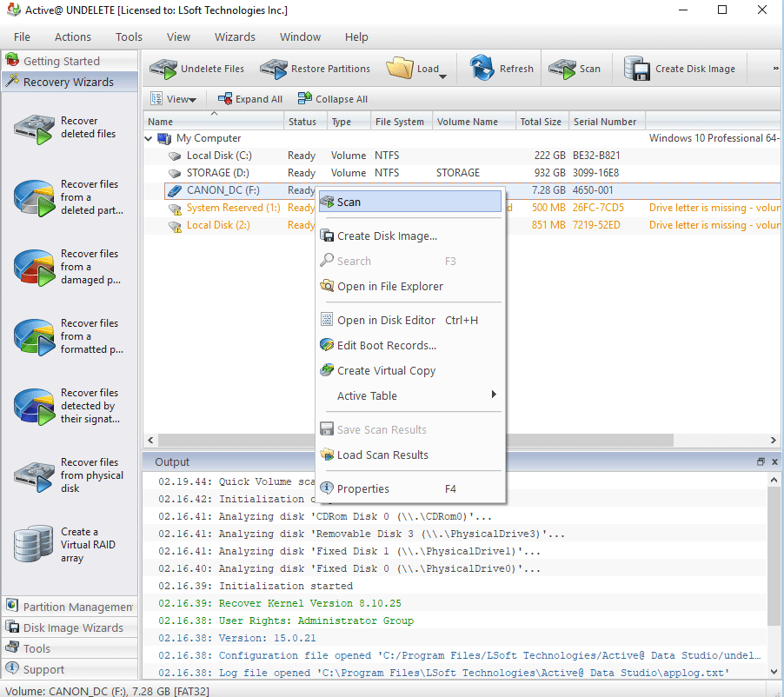The image size is (784, 697).
Task: Click the Output panel scroll up arrow
Action: point(774,480)
